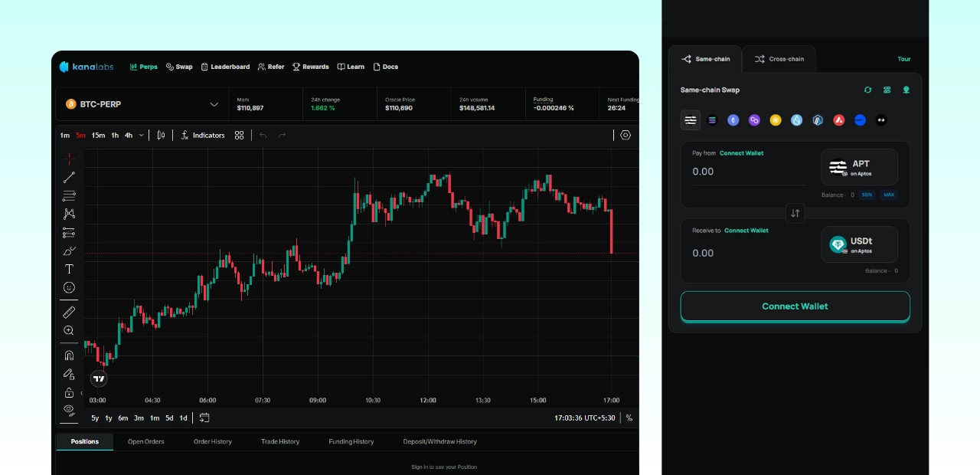Expand the BTC-PERP market dropdown
Viewport: 980px width, 475px height.
click(214, 104)
